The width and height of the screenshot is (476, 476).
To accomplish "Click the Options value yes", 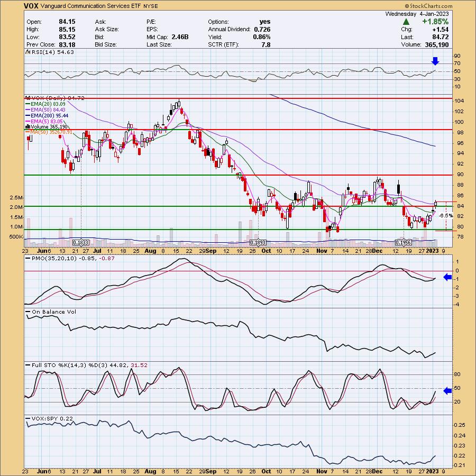I will pos(265,22).
